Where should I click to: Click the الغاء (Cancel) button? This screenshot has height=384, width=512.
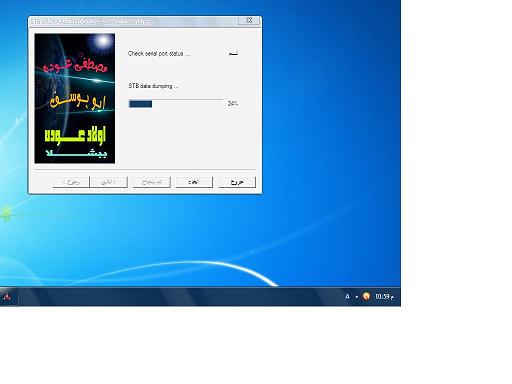tap(194, 182)
